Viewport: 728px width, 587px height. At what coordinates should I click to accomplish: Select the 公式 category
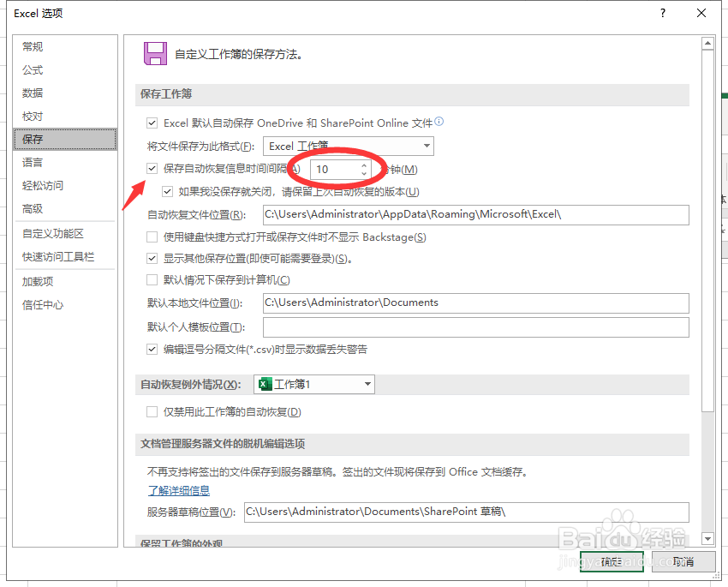[65, 69]
